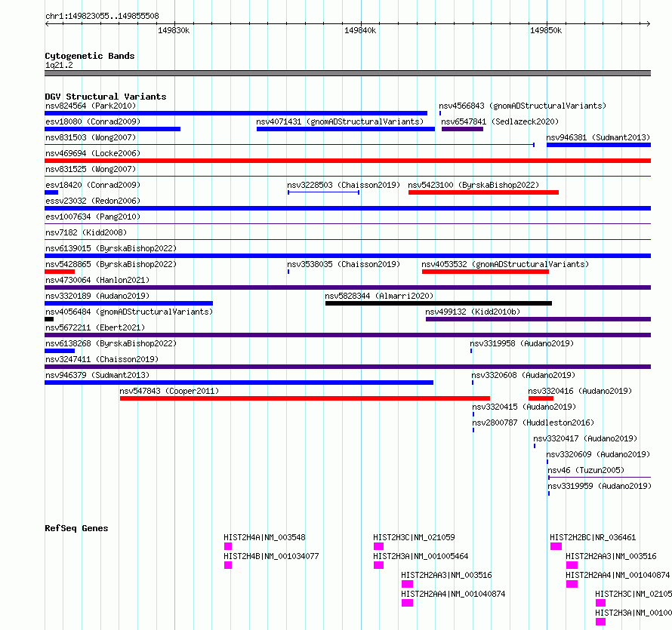This screenshot has width=672, height=630.
Task: Click nsv6547841 (Sedlazeck2020) label
Action: click(500, 121)
